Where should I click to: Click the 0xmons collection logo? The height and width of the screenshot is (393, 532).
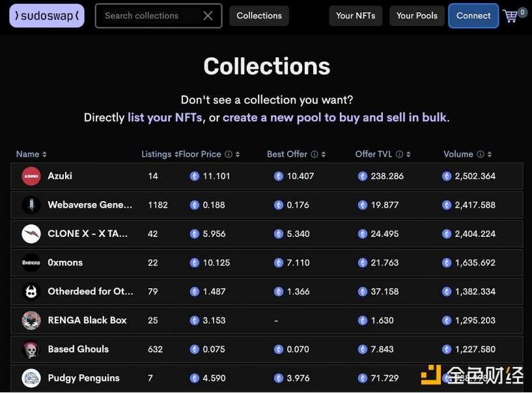(x=31, y=263)
